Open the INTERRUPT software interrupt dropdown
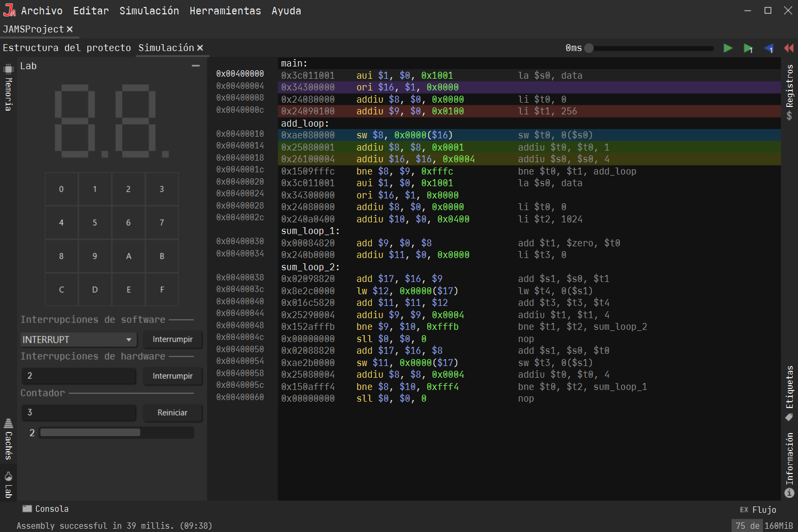The image size is (798, 532). pyautogui.click(x=78, y=339)
